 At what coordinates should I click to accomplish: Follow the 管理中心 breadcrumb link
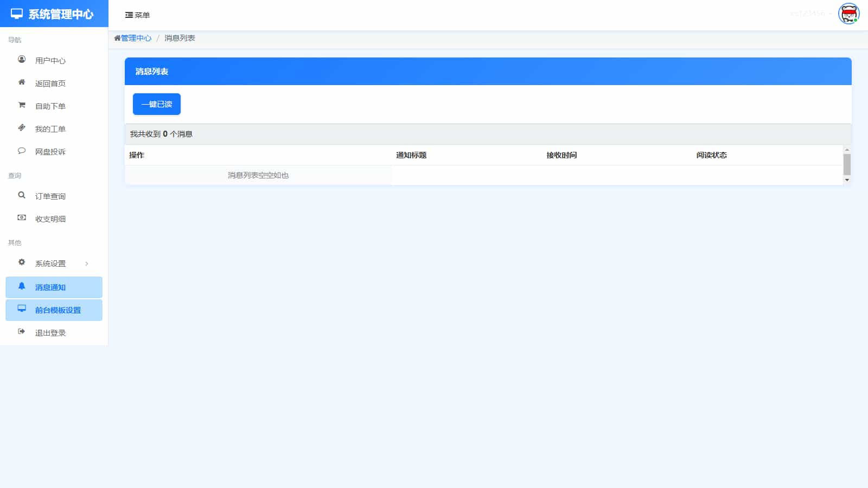click(x=136, y=38)
